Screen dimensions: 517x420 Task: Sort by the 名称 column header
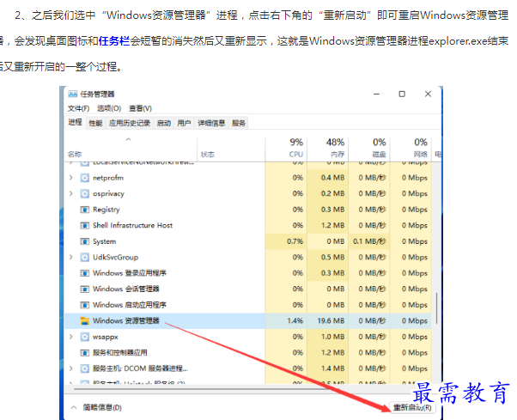coord(131,149)
